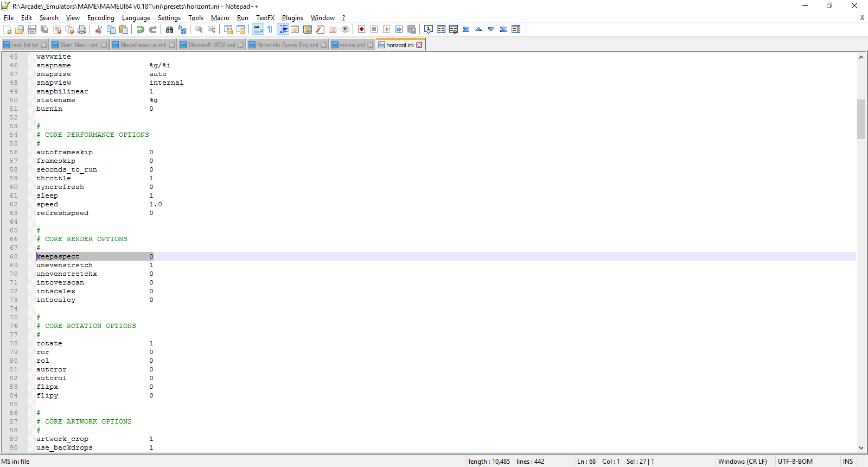The height and width of the screenshot is (467, 868).
Task: Click the vertical scrollbar down arrow
Action: [x=861, y=448]
